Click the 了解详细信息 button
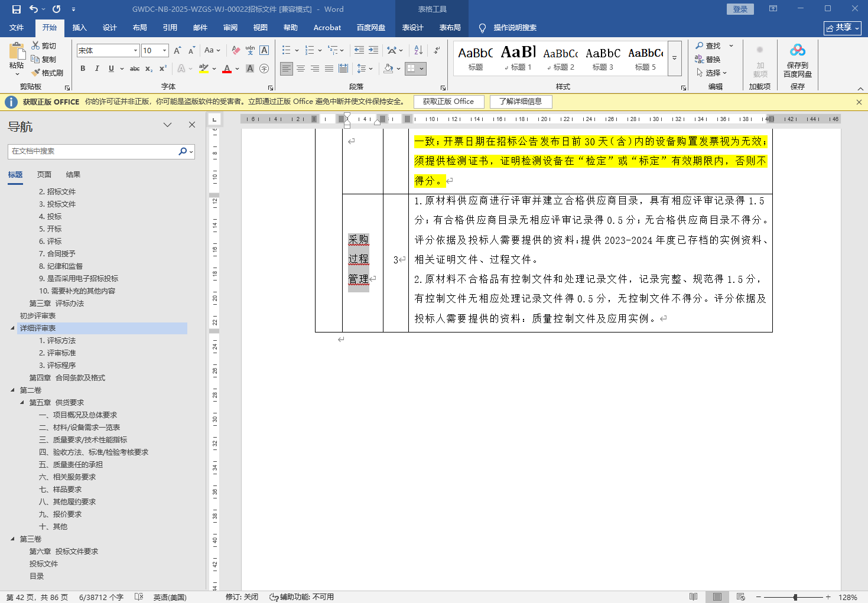The image size is (868, 603). [521, 102]
